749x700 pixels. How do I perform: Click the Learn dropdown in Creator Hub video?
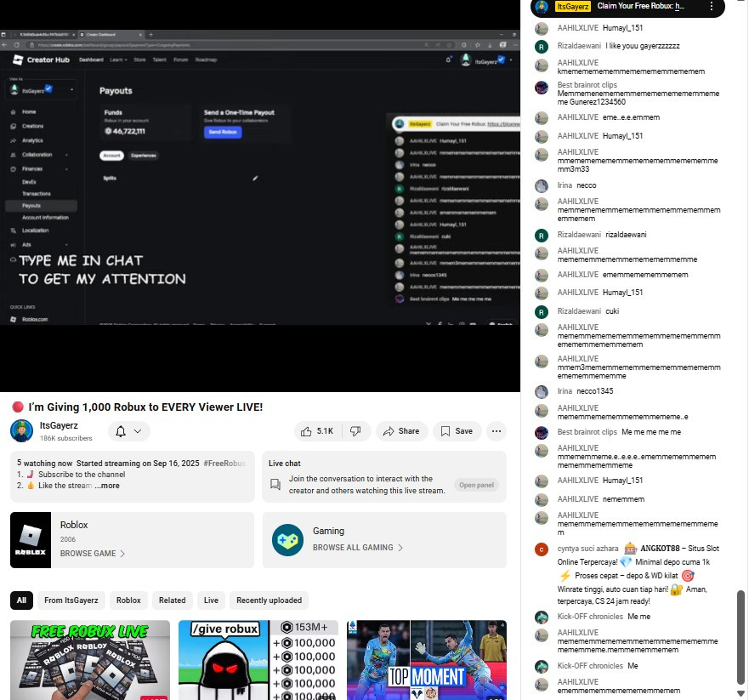[118, 60]
